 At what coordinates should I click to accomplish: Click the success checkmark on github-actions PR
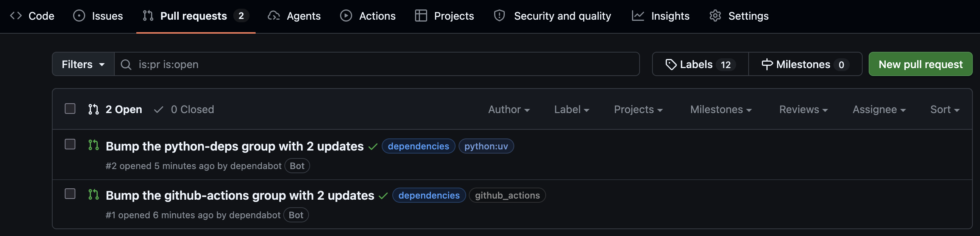pyautogui.click(x=384, y=196)
